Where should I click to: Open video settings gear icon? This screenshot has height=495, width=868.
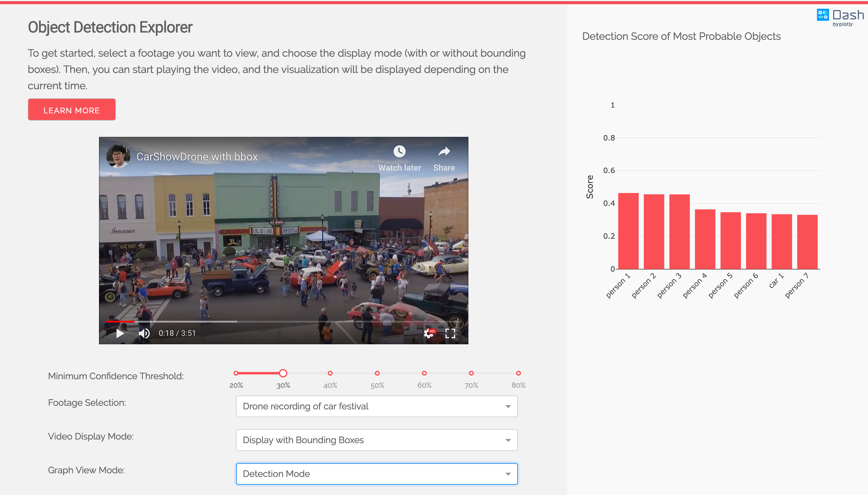[429, 333]
